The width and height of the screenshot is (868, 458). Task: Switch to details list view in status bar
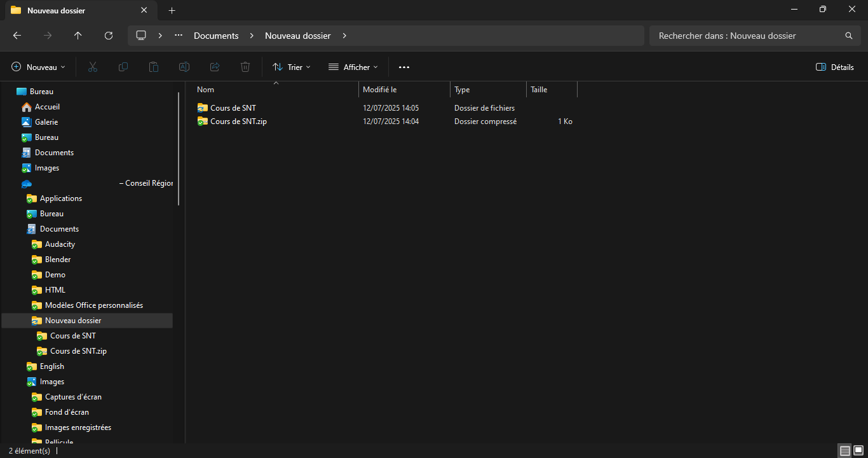click(844, 451)
